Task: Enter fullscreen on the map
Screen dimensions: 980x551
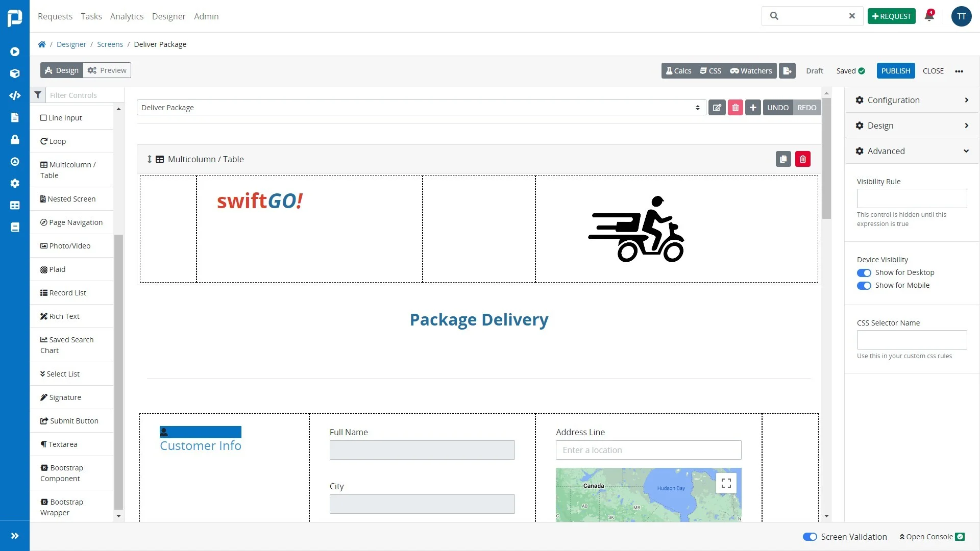Action: (x=726, y=483)
